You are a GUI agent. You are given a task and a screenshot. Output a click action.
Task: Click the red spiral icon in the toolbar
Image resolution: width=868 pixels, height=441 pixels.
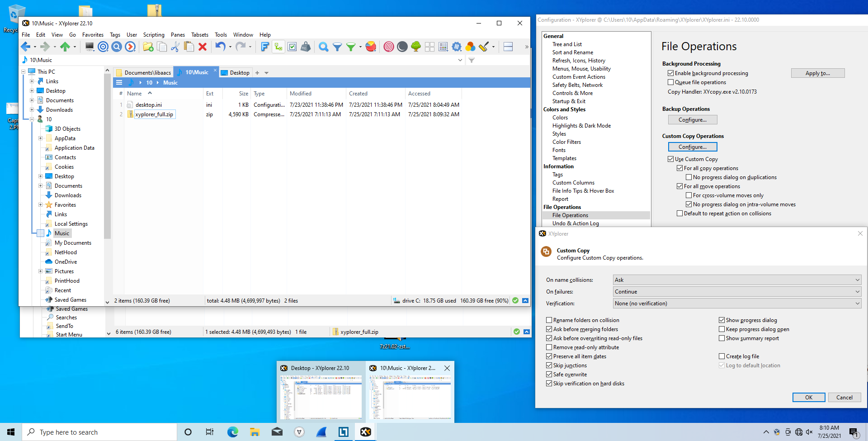tap(388, 47)
